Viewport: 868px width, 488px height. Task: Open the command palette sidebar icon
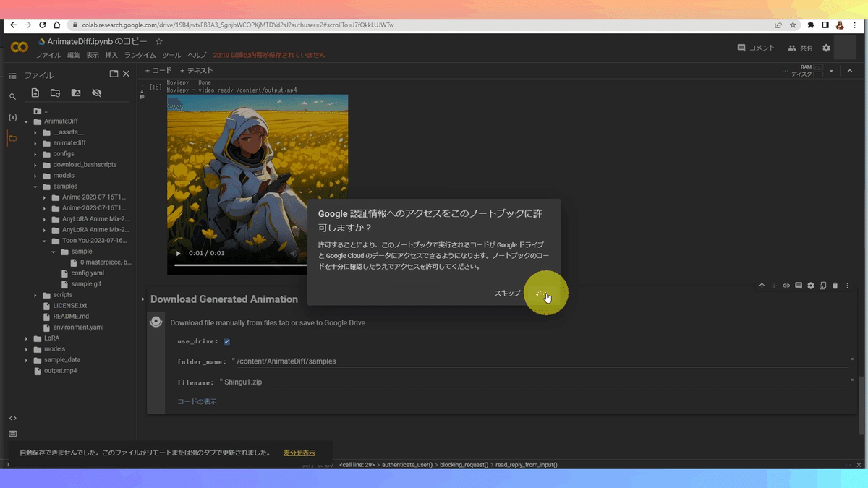click(x=12, y=434)
